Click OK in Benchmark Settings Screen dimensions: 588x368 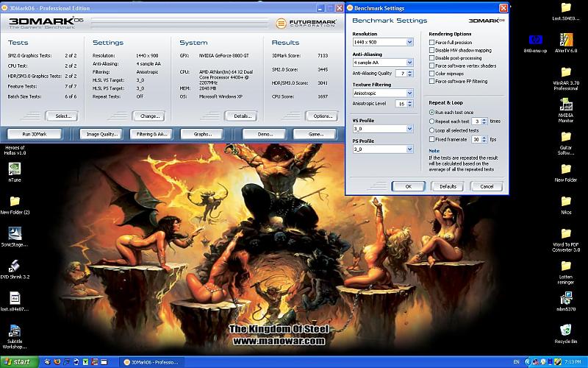click(409, 186)
